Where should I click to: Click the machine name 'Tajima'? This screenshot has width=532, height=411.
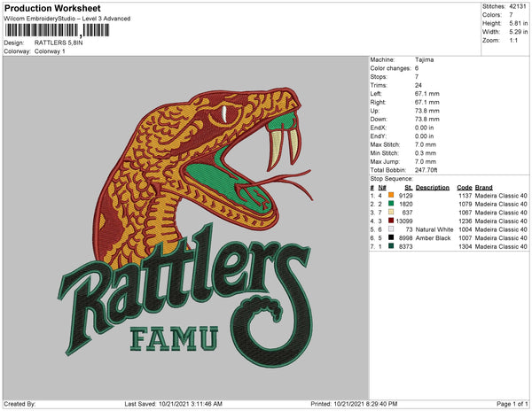point(424,59)
